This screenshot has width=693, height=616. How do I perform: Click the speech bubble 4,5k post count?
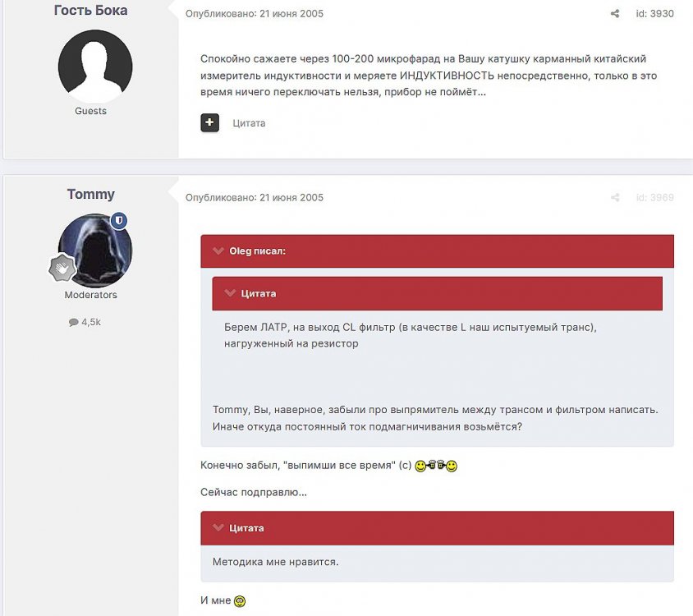point(85,322)
